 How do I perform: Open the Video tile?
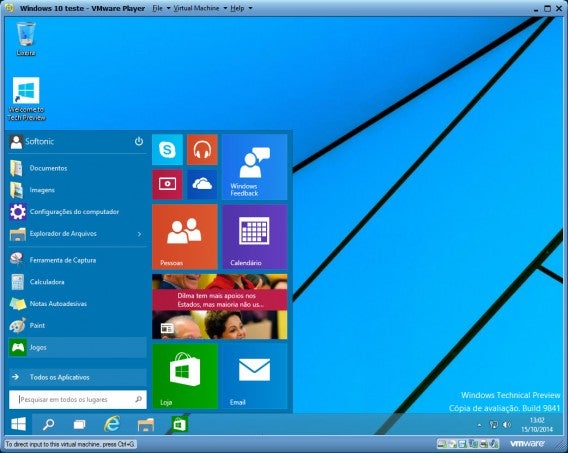click(167, 184)
